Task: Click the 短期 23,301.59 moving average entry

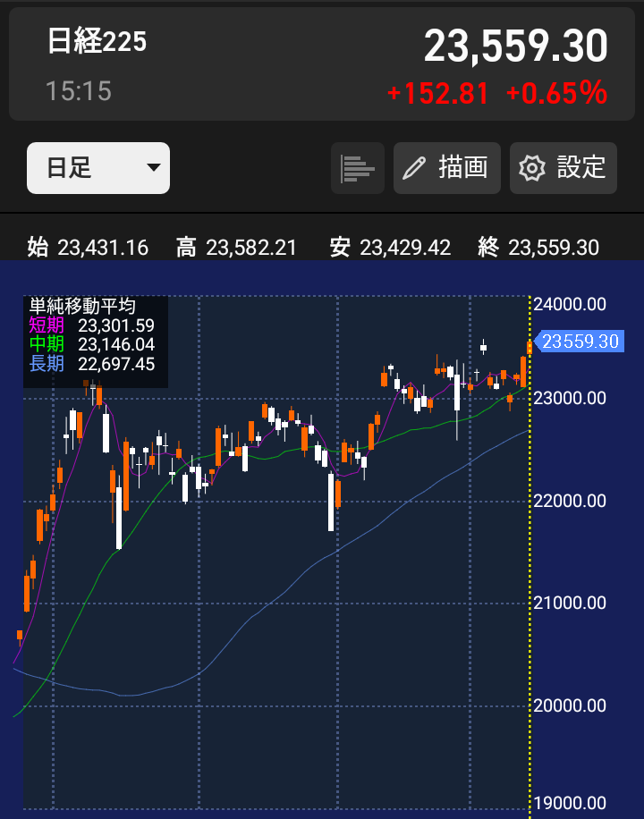Action: coord(92,325)
